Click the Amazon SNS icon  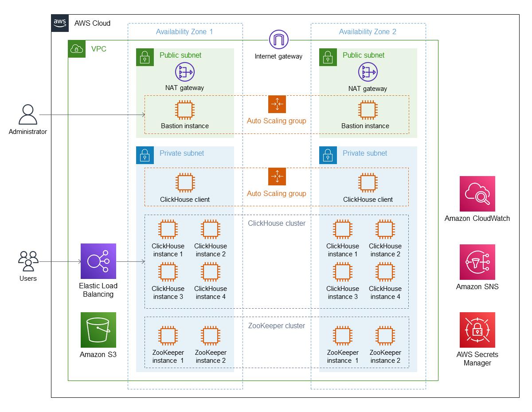[477, 262]
